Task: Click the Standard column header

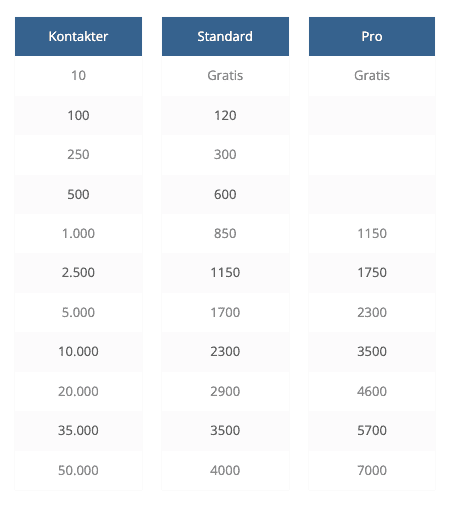Action: (225, 36)
